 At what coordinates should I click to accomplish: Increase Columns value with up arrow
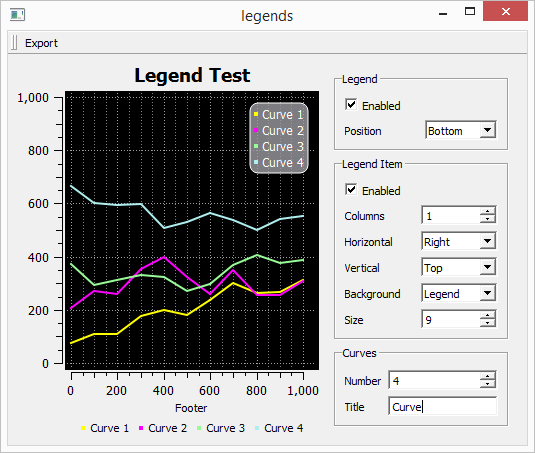(487, 211)
